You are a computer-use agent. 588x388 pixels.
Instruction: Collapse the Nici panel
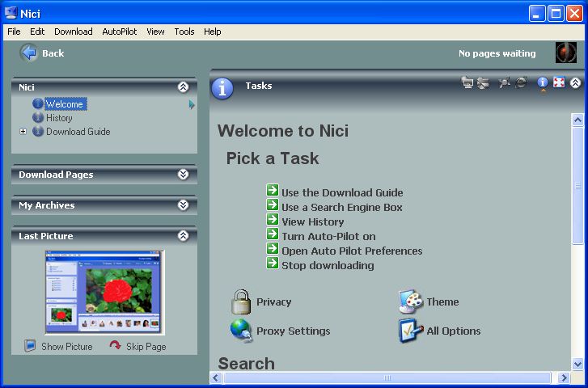pyautogui.click(x=183, y=87)
